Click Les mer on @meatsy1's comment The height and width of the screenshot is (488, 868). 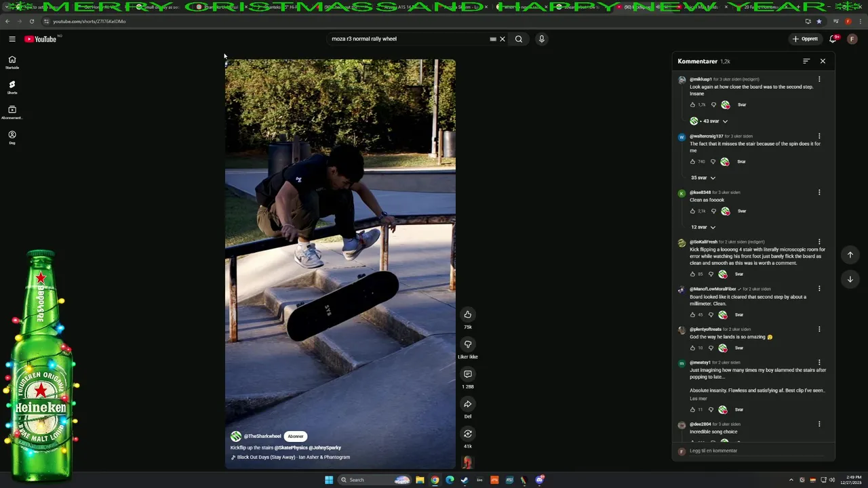coord(698,399)
